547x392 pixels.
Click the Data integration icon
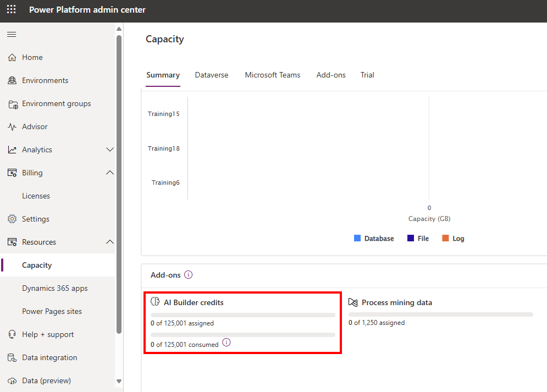coord(12,357)
